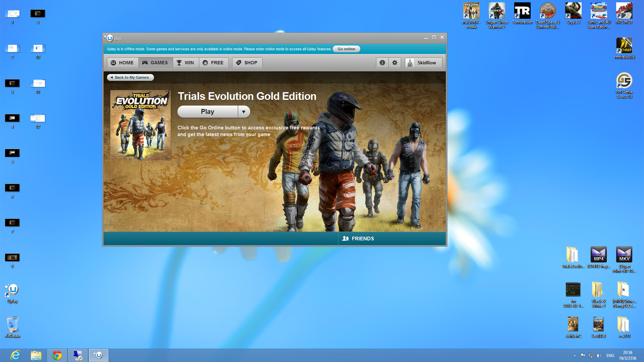Open the SHOP tab
This screenshot has width=644, height=362.
[x=247, y=63]
